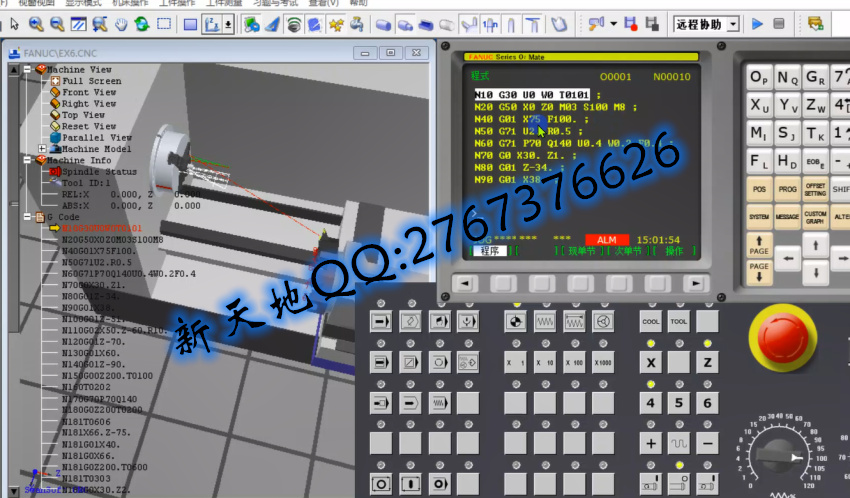Collapse the Machine Info tree node
Viewport: 850px width, 498px height.
[27, 160]
